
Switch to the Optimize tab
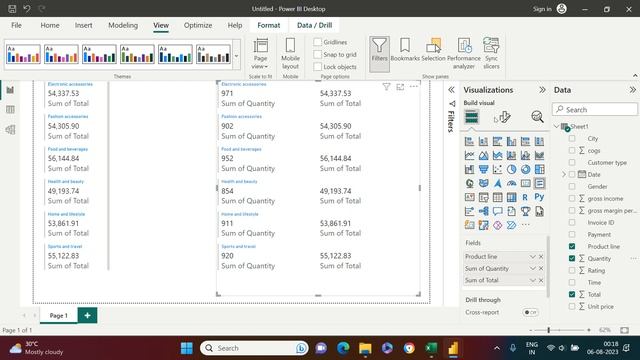[x=198, y=25]
